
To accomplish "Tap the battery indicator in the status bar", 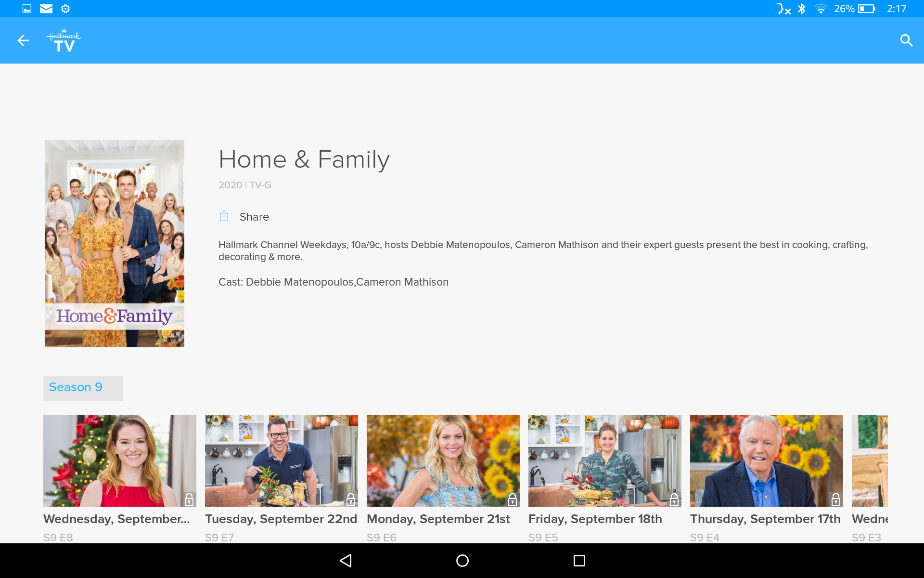I will [x=866, y=8].
